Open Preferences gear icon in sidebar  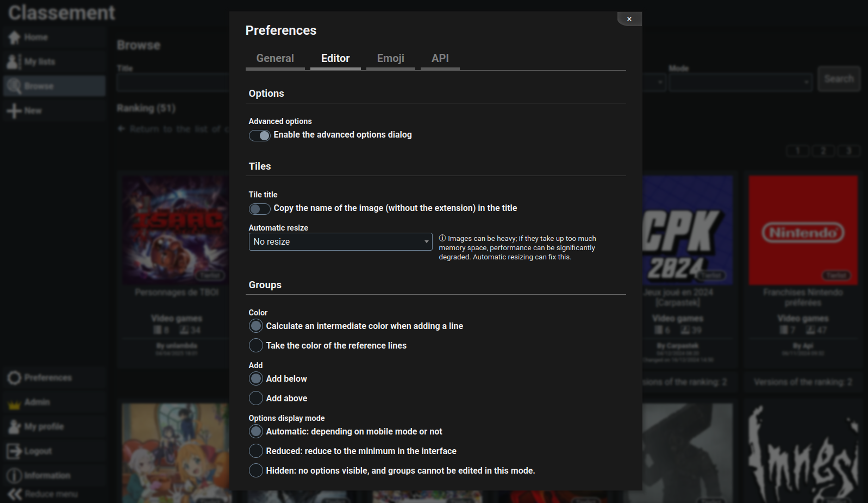click(x=14, y=377)
